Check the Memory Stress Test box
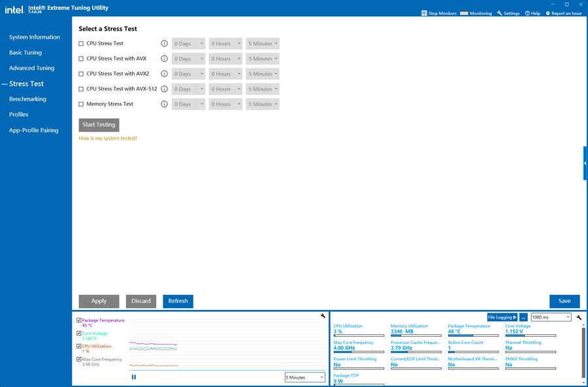This screenshot has width=588, height=387. coord(81,104)
